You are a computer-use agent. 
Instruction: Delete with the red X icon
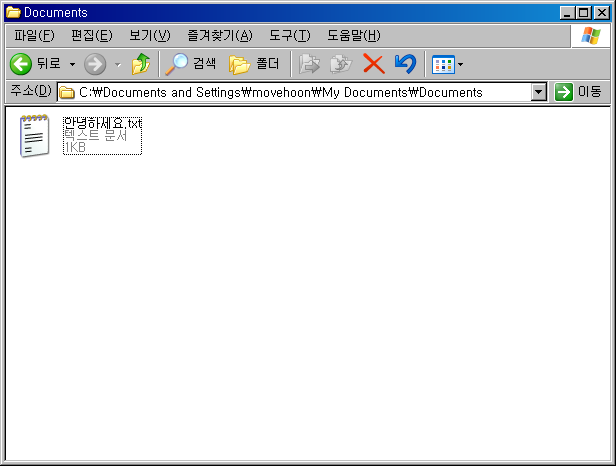(374, 64)
